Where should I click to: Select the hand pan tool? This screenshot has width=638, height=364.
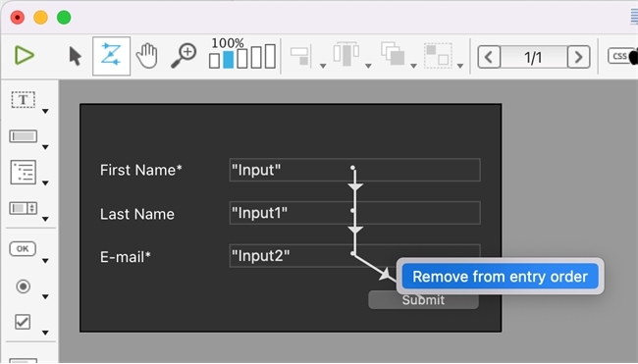point(147,56)
